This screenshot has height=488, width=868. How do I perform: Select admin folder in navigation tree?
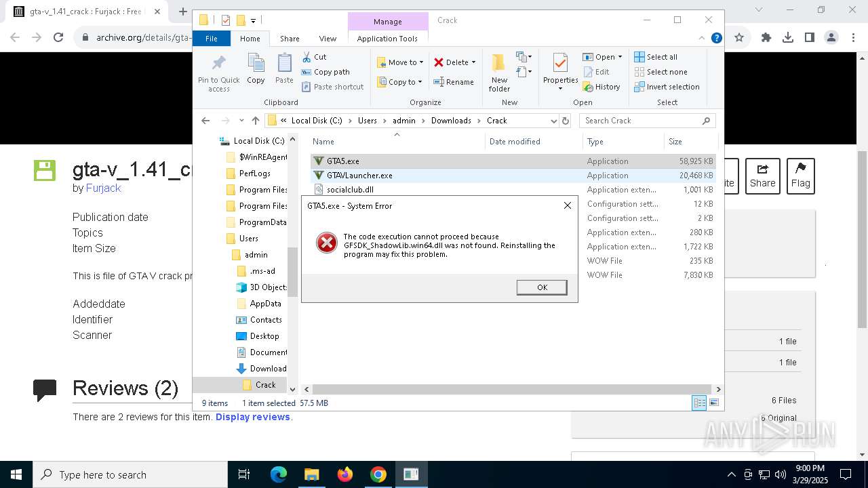256,255
